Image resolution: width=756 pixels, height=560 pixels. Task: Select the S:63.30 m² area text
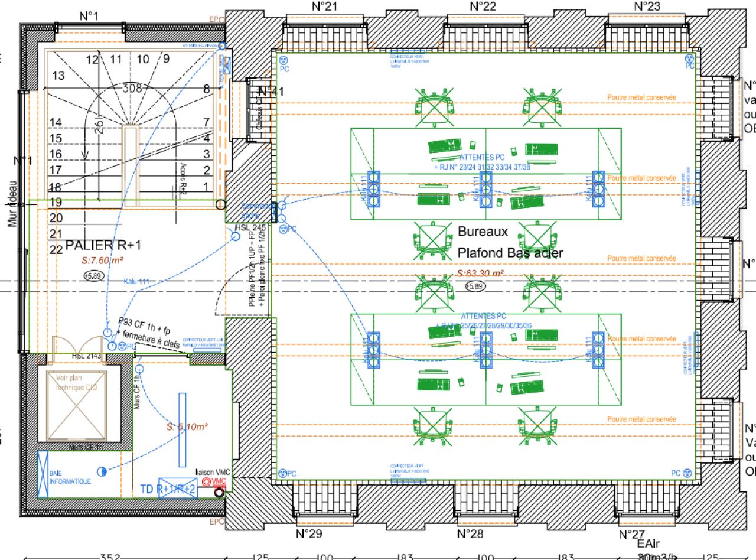pyautogui.click(x=480, y=274)
